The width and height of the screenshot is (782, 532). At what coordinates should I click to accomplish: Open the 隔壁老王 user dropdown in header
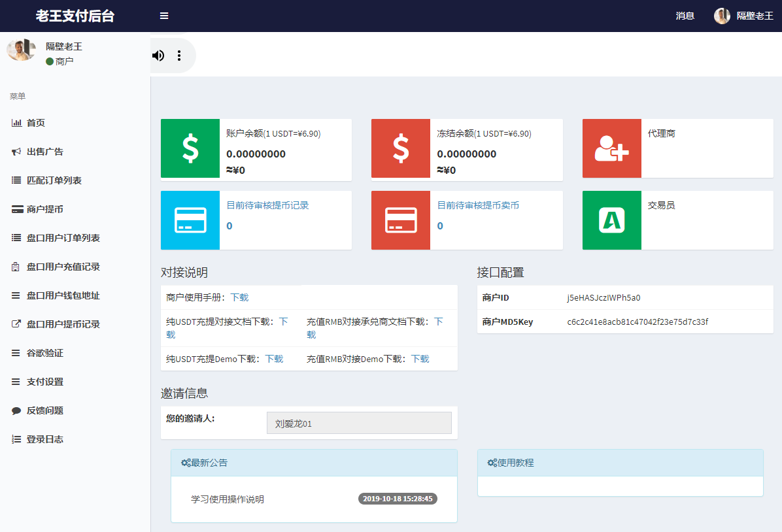pos(744,16)
